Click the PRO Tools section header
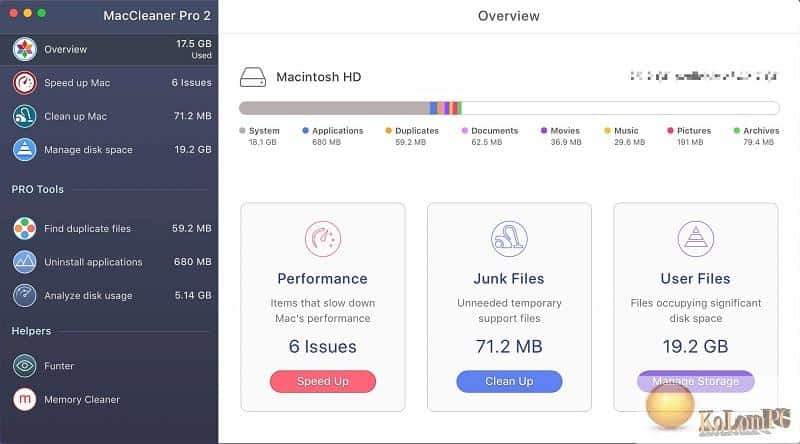 pos(38,189)
